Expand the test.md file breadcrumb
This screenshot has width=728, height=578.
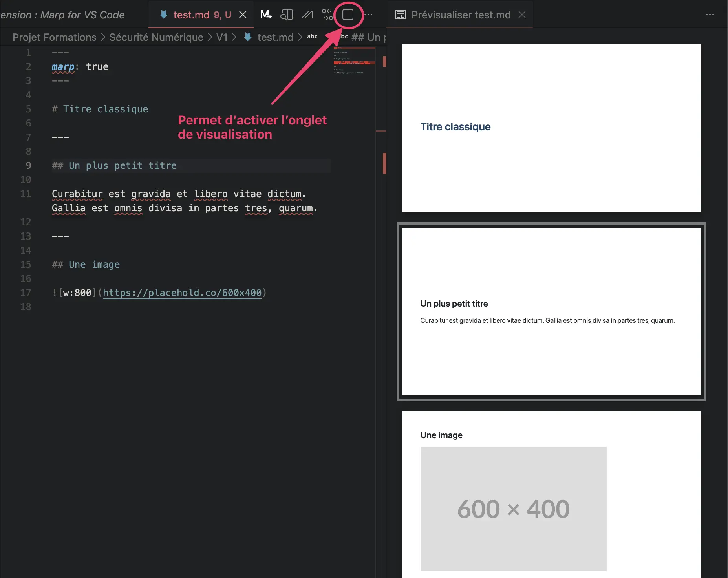tap(275, 37)
